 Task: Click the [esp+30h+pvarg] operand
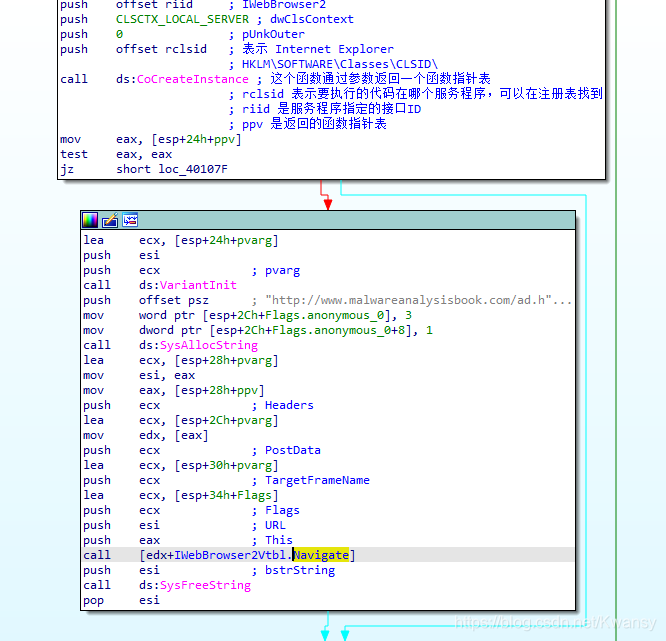(226, 465)
